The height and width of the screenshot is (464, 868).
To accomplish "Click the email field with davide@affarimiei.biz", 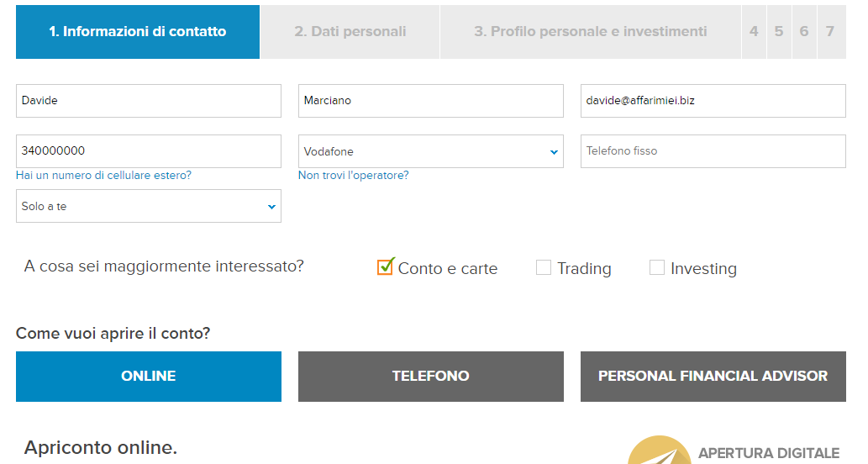I will tap(713, 101).
